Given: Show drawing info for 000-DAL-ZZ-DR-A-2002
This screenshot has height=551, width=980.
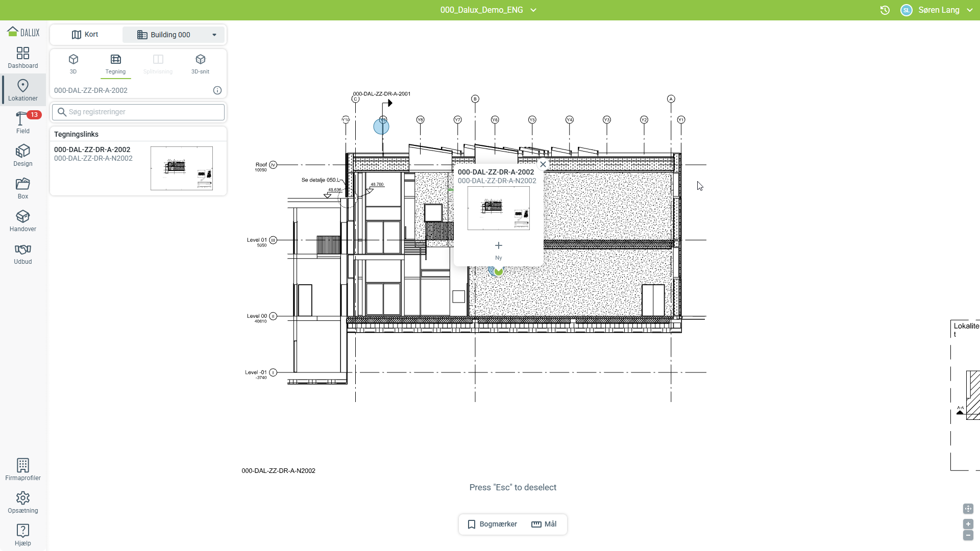Looking at the screenshot, I should pos(217,90).
